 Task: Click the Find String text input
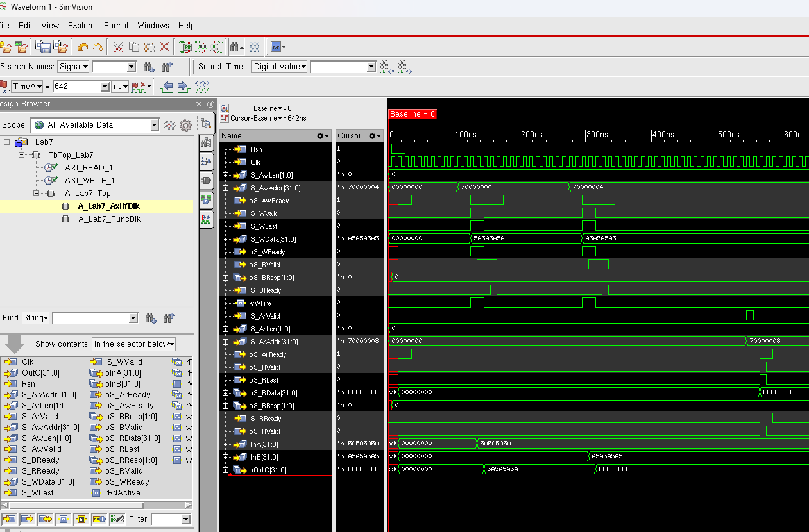pyautogui.click(x=90, y=318)
